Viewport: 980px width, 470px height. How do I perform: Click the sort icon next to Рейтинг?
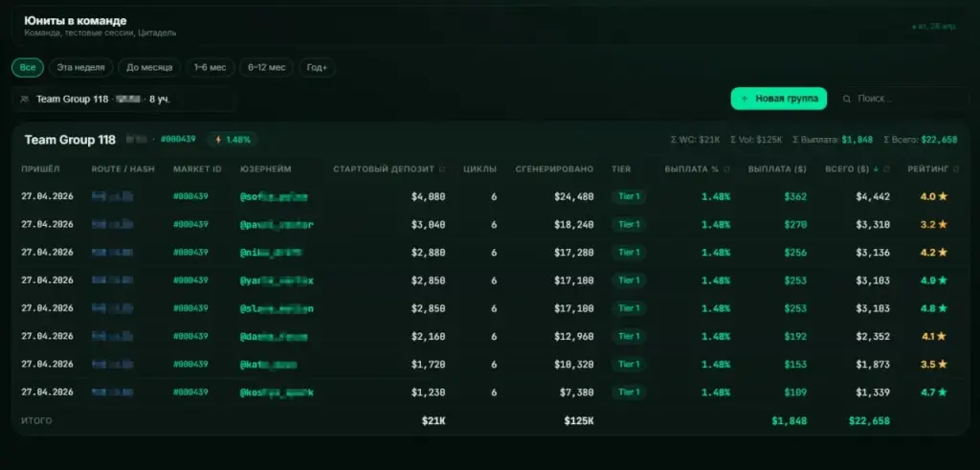point(956,169)
